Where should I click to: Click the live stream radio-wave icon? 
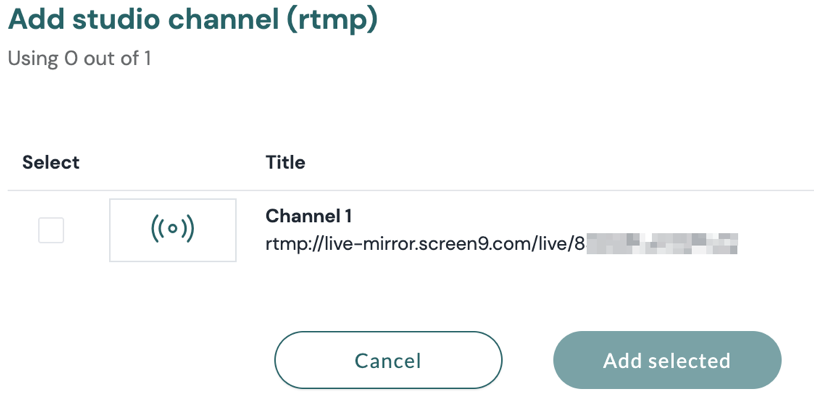click(172, 229)
